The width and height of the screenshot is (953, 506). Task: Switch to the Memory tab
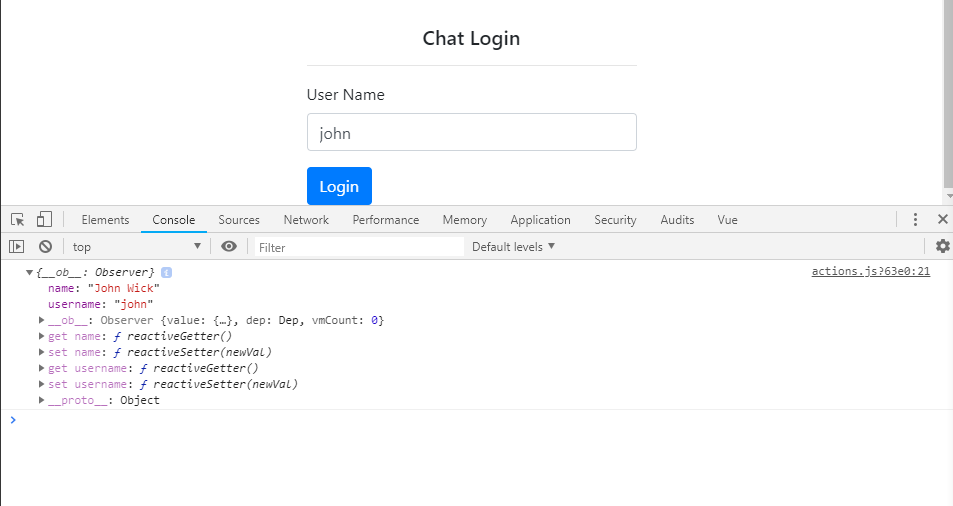coord(465,220)
